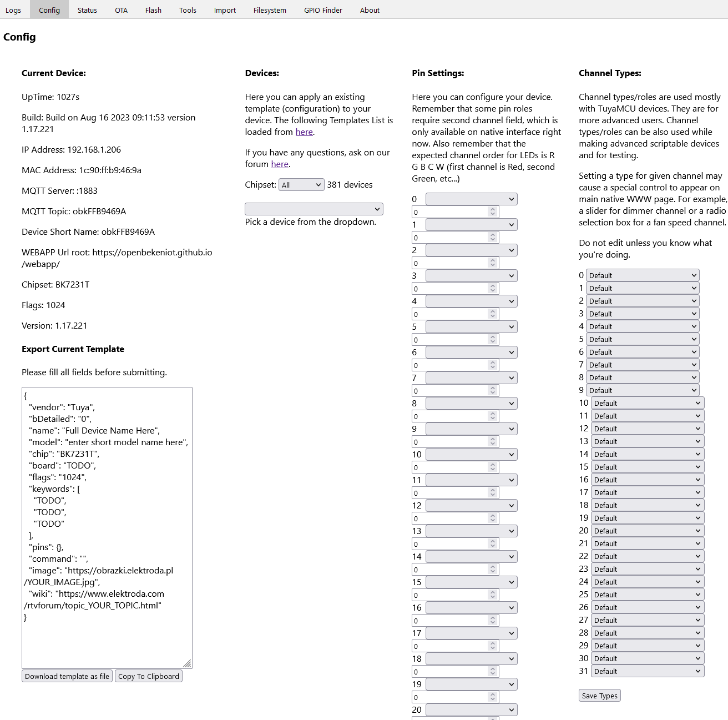Open channel 31 type dropdown
The height and width of the screenshot is (720, 728).
point(648,671)
